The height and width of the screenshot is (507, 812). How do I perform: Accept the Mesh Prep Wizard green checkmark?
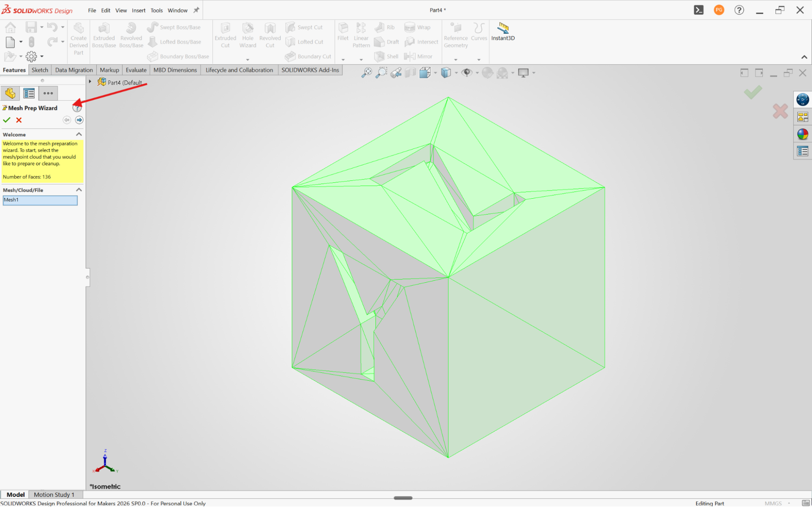[6, 120]
